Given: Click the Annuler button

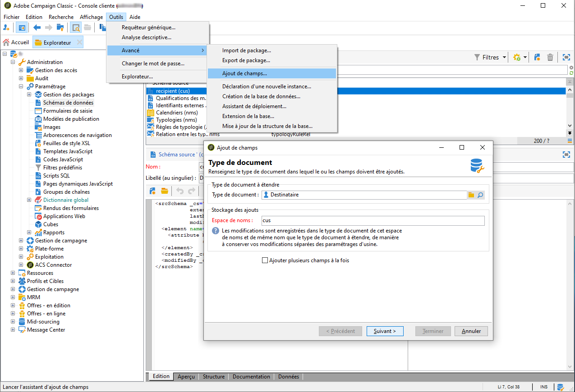Looking at the screenshot, I should (471, 331).
